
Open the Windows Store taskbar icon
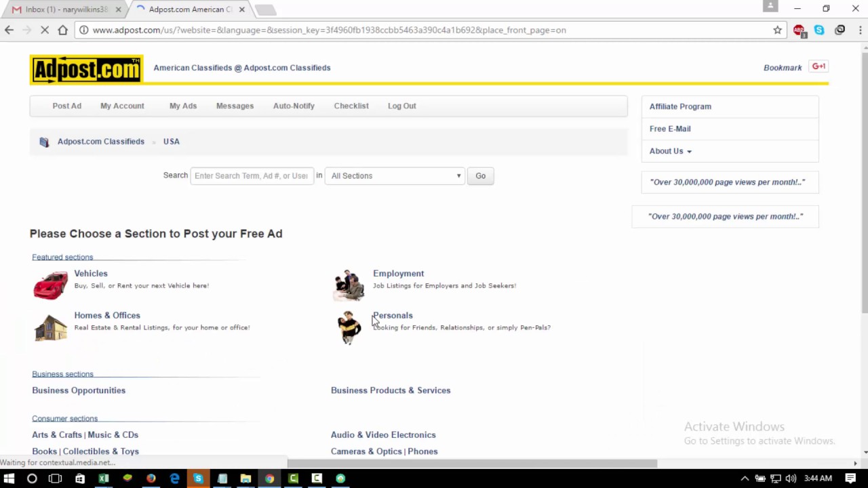pyautogui.click(x=79, y=479)
